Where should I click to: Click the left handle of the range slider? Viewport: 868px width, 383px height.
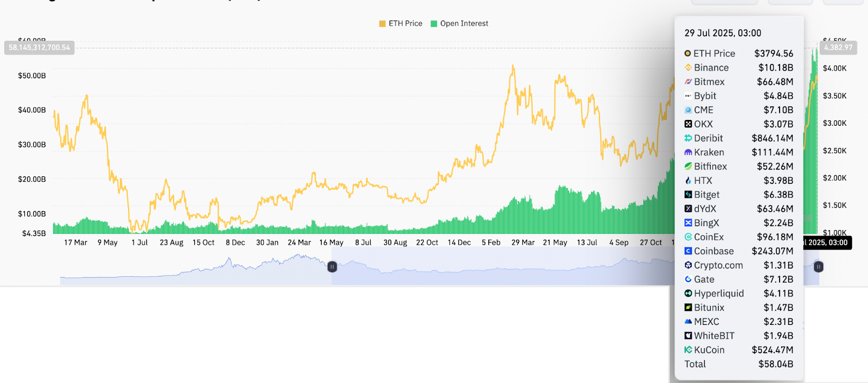click(x=332, y=266)
